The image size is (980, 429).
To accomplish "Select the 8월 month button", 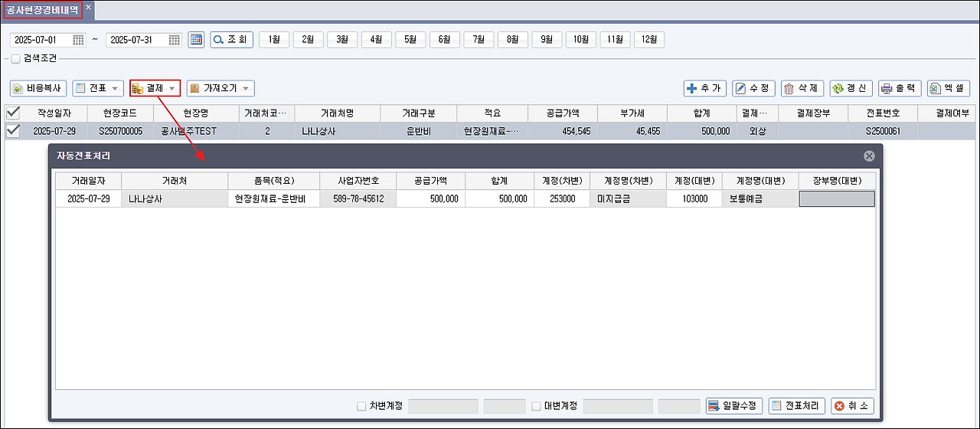I will 512,40.
